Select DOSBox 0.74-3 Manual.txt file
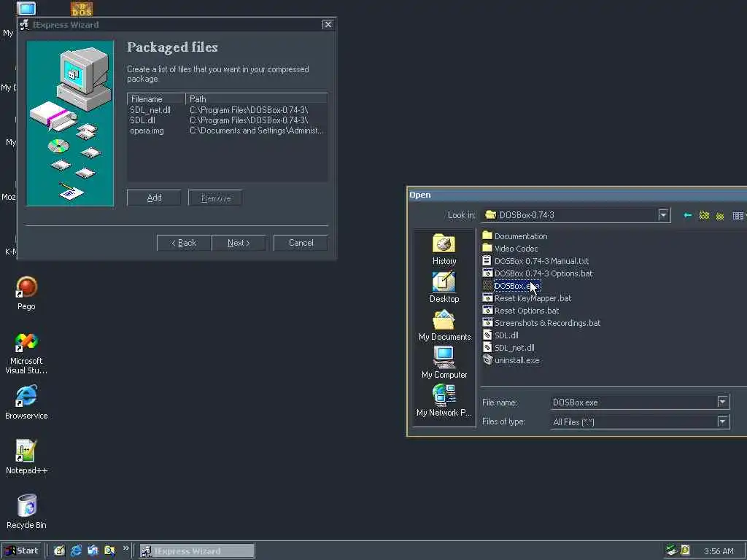The width and height of the screenshot is (747, 560). point(535,261)
